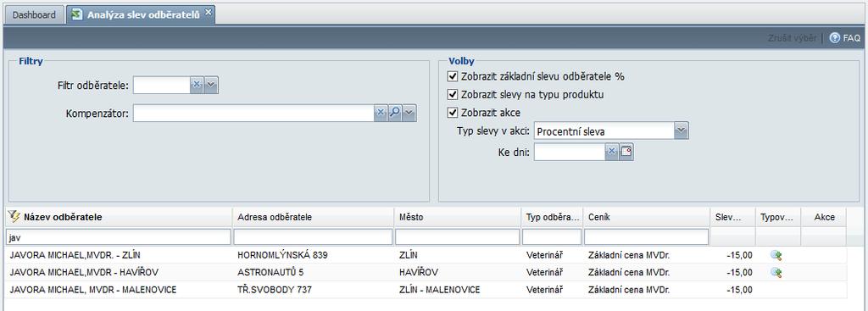Image resolution: width=868 pixels, height=311 pixels.
Task: Select row JAVORA MICHAEL,MVDR - HAVÍŘOV
Action: (426, 272)
